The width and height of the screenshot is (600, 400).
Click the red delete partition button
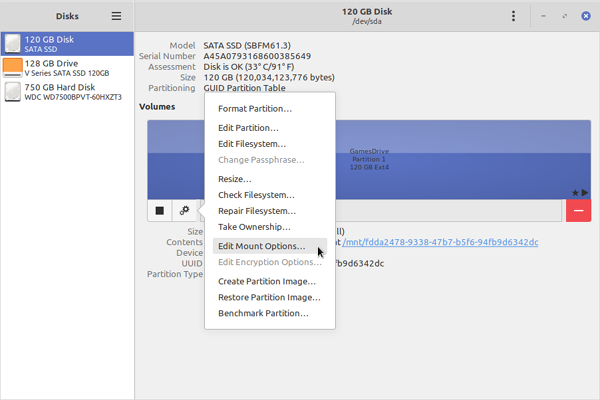578,210
